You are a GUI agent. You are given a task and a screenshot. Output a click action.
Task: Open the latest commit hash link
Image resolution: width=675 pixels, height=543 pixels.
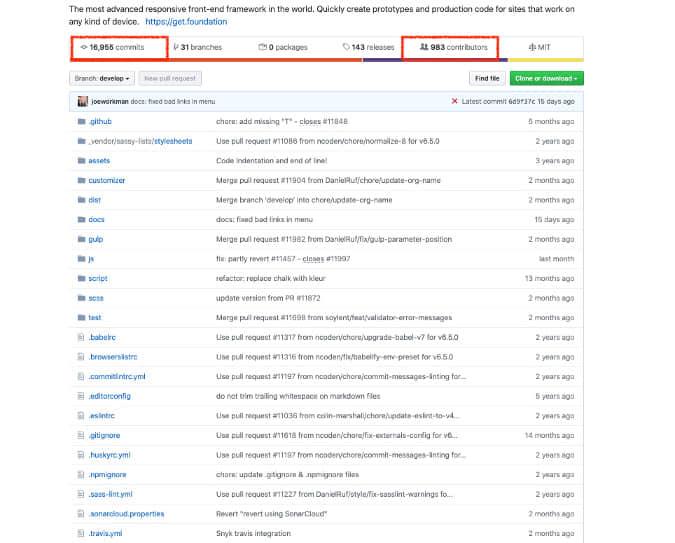(x=529, y=101)
